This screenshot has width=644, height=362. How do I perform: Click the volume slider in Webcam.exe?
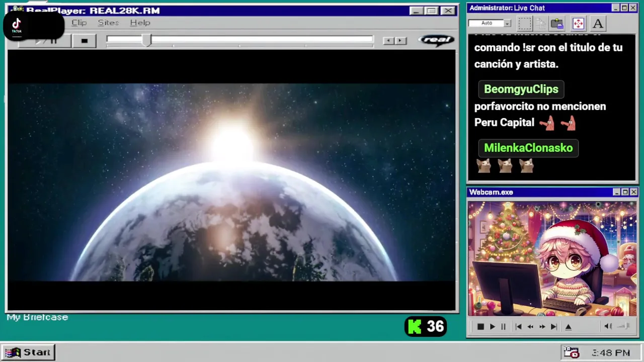(624, 326)
